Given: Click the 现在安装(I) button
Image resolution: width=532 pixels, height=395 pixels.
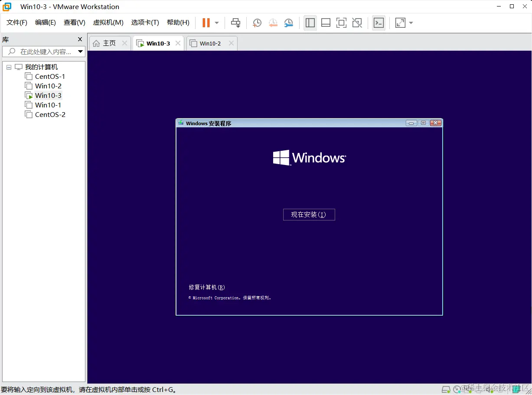Looking at the screenshot, I should point(309,214).
